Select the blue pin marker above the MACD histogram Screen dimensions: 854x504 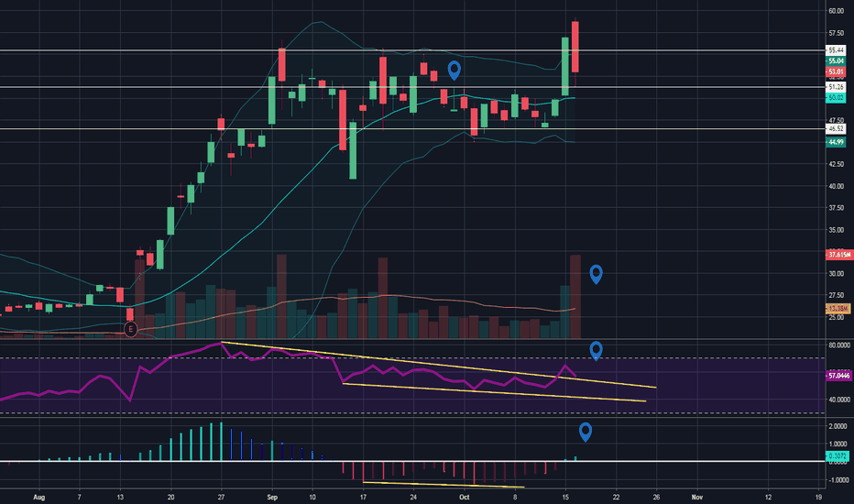[x=586, y=432]
